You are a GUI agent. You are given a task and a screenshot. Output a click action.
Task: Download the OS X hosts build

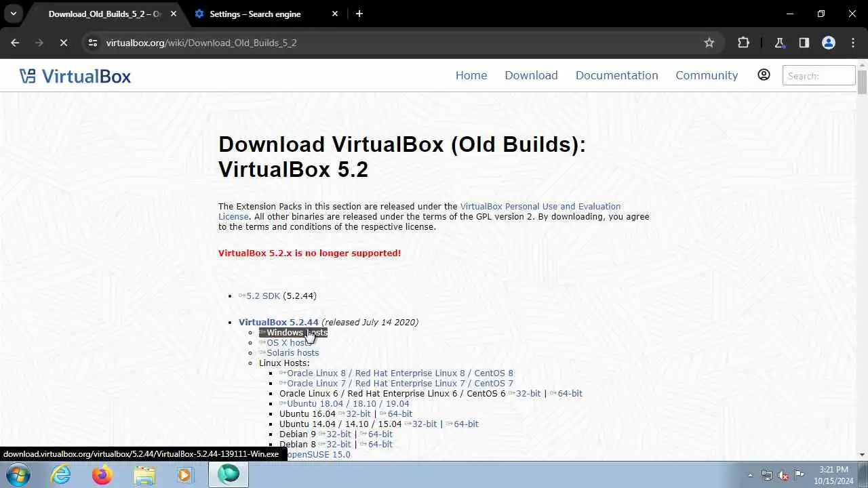point(285,342)
